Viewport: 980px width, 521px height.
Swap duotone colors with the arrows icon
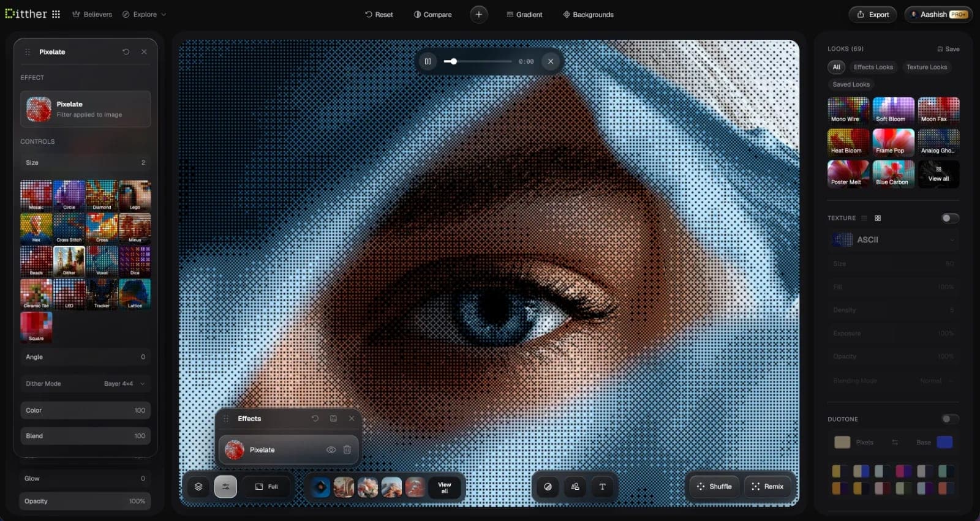(x=895, y=442)
